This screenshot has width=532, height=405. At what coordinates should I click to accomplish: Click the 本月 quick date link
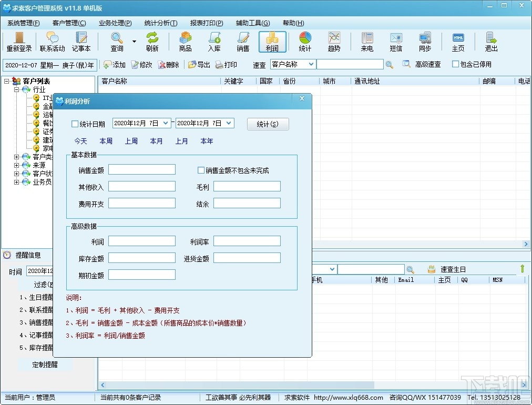(x=156, y=141)
